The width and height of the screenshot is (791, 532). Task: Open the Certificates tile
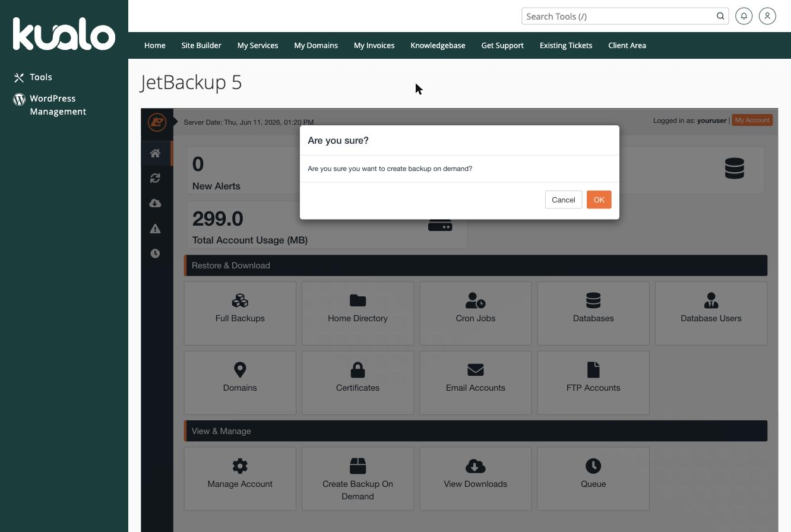tap(357, 383)
